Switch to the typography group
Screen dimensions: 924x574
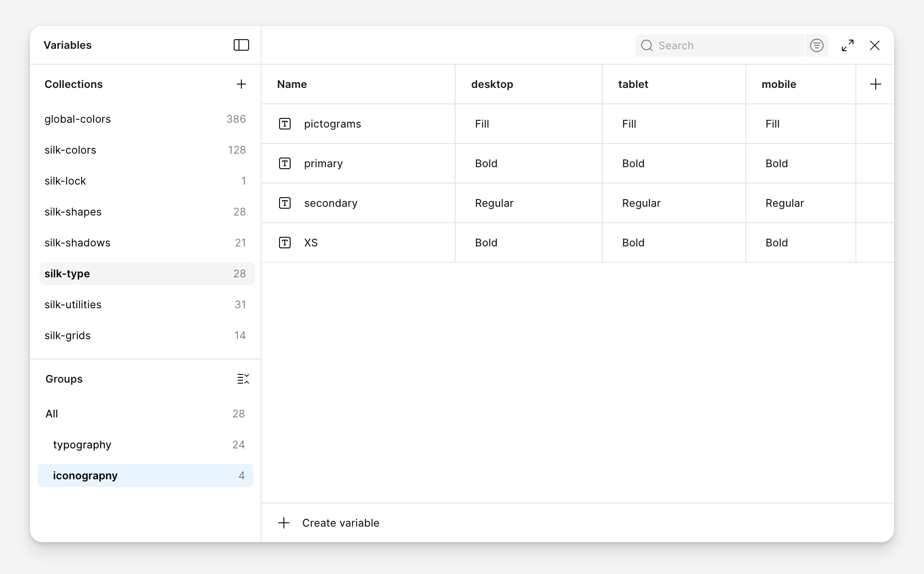82,445
